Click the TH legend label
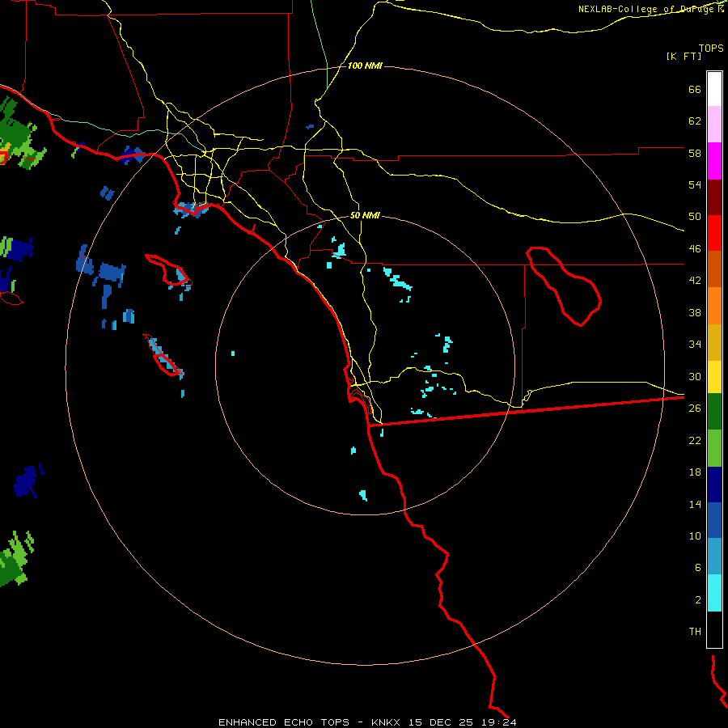728x728 pixels. click(695, 632)
